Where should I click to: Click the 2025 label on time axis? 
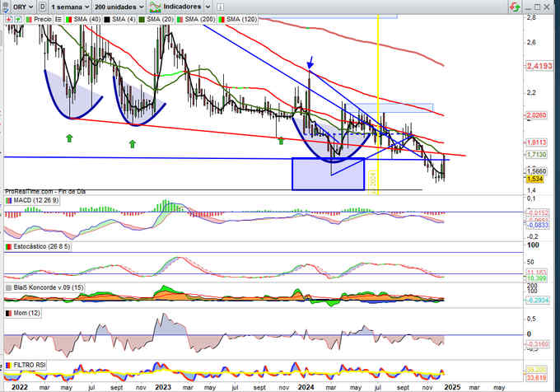click(452, 387)
